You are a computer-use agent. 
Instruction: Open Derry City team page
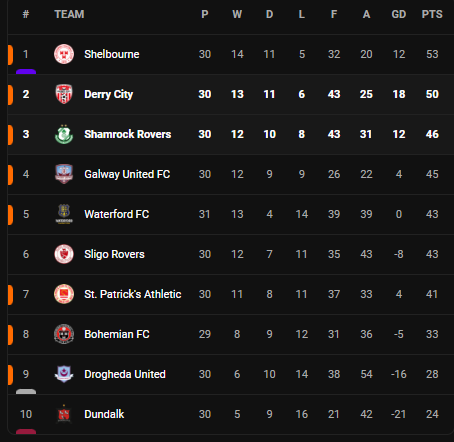click(x=109, y=94)
